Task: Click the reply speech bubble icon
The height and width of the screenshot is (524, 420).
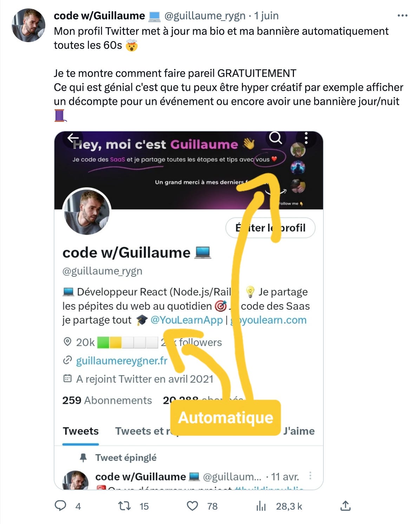Action: 60,506
